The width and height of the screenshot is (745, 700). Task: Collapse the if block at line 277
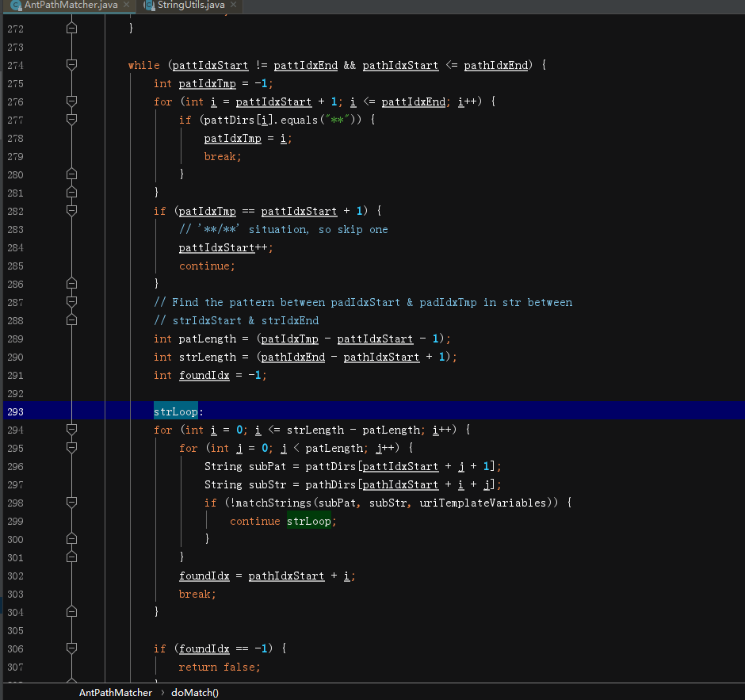coord(72,120)
